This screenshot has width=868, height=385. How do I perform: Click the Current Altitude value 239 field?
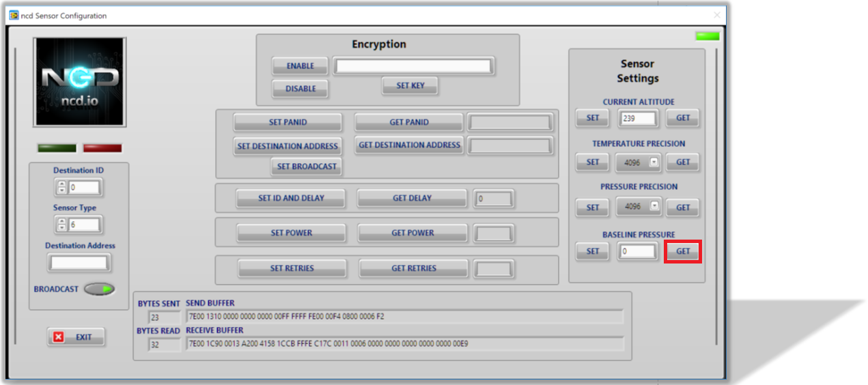click(x=638, y=119)
